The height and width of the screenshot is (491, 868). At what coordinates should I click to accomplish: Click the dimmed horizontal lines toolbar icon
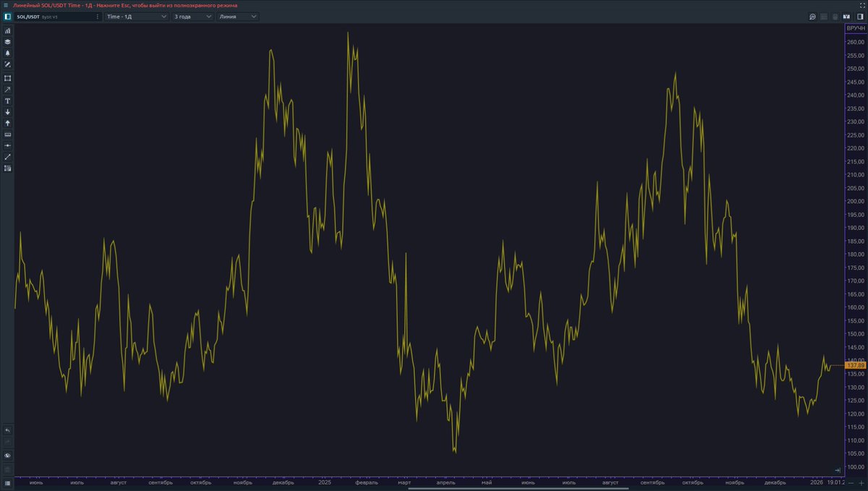[x=824, y=17]
